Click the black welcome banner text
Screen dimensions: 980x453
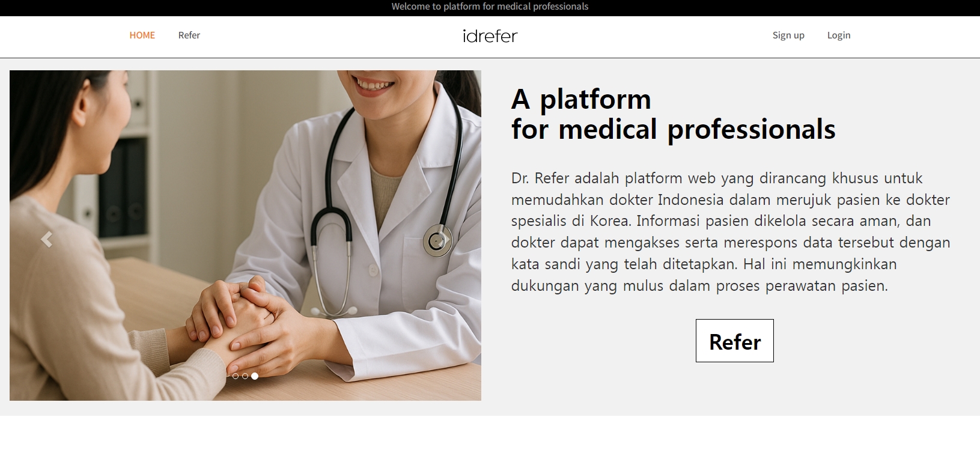pyautogui.click(x=490, y=7)
